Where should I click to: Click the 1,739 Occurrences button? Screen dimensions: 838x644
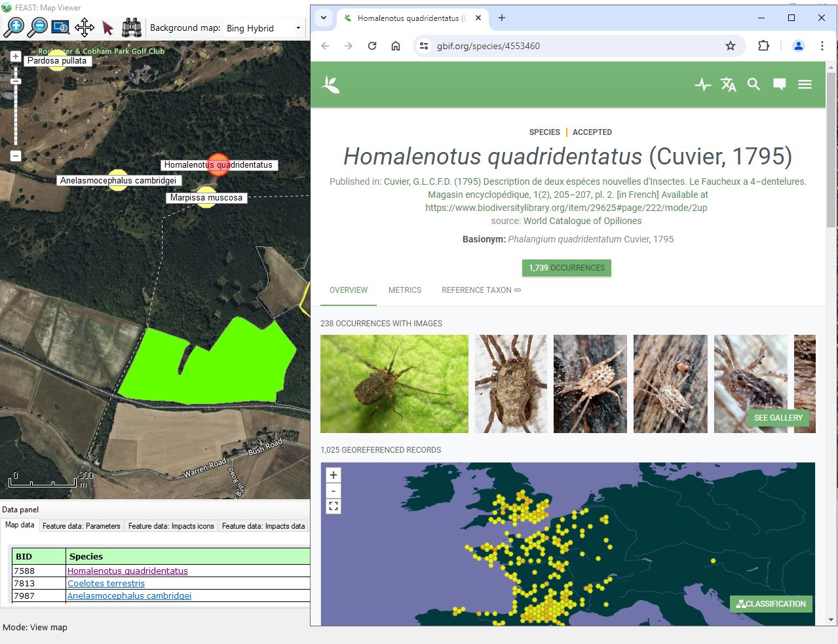point(567,268)
